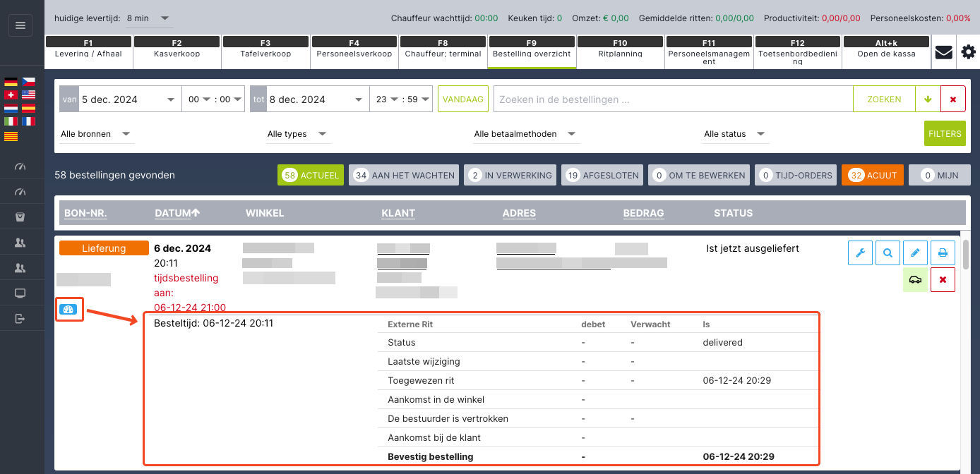Image resolution: width=980 pixels, height=474 pixels.
Task: Open the F1 Levering / Afhaal tab
Action: click(x=88, y=49)
